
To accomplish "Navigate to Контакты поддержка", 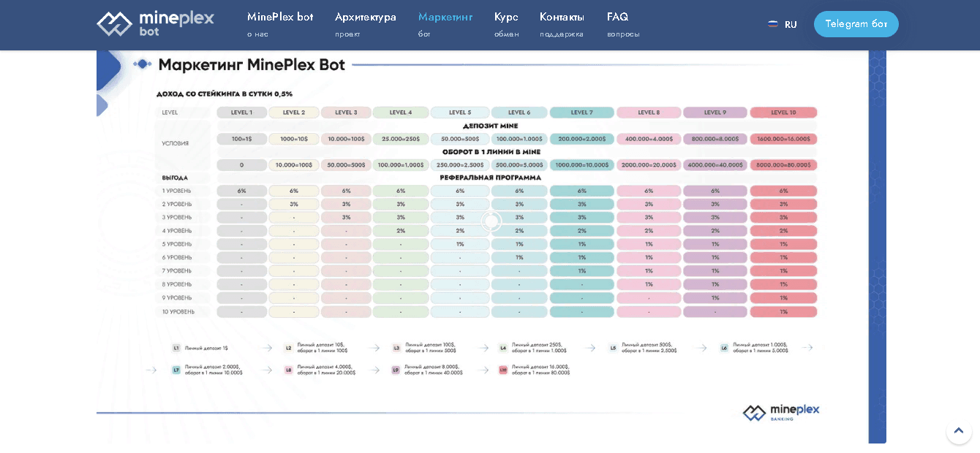I will (562, 24).
